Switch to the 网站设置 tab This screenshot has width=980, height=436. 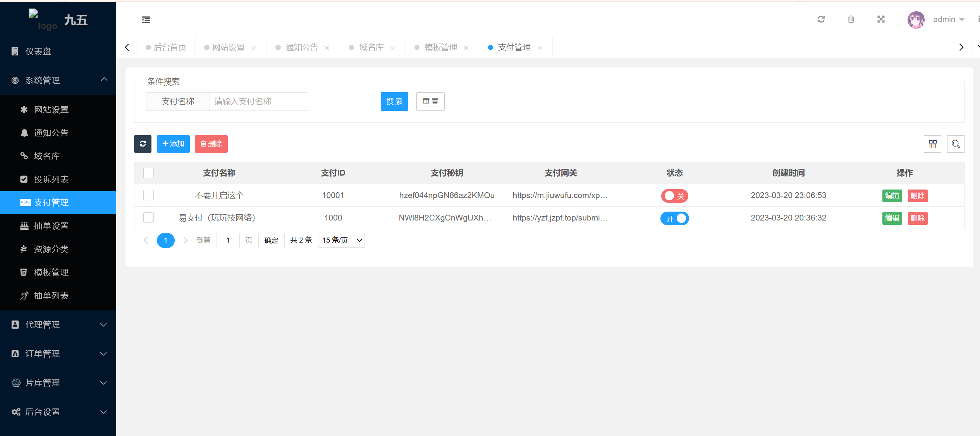pyautogui.click(x=228, y=47)
